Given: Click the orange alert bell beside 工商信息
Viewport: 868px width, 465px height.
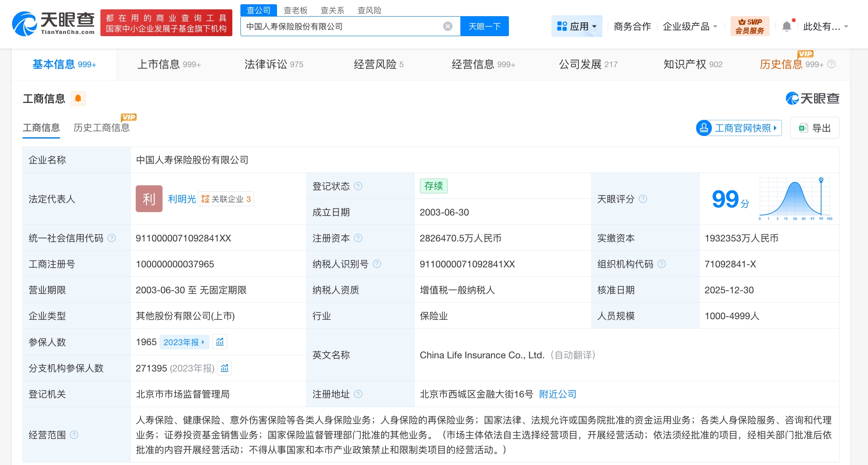Looking at the screenshot, I should [x=78, y=98].
